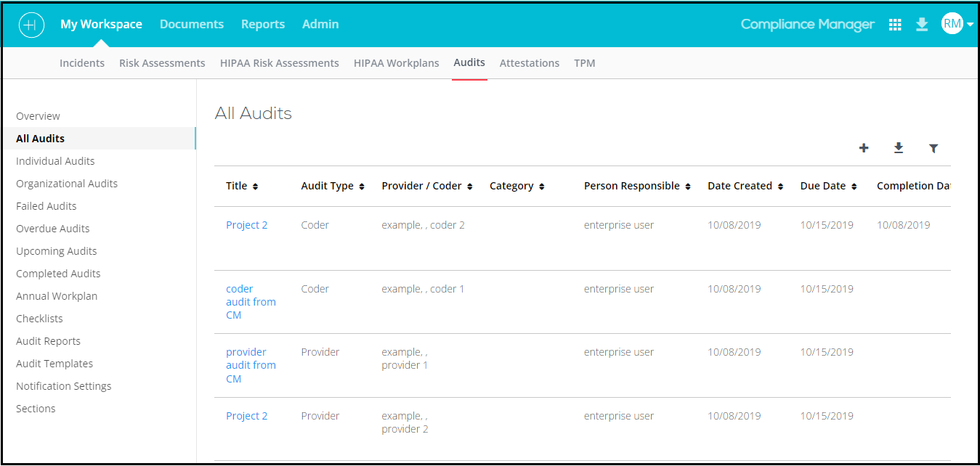This screenshot has width=980, height=466.
Task: Click the Export audits download icon
Action: (x=899, y=148)
